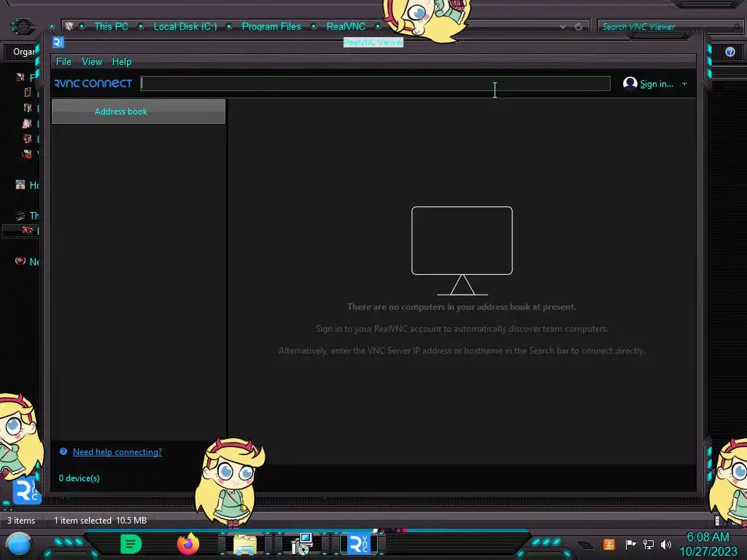
Task: Open the green notes app on taskbar
Action: 131,544
